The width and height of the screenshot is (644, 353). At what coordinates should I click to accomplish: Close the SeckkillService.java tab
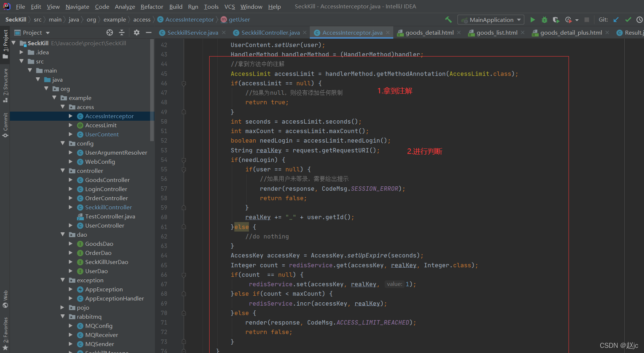point(224,32)
